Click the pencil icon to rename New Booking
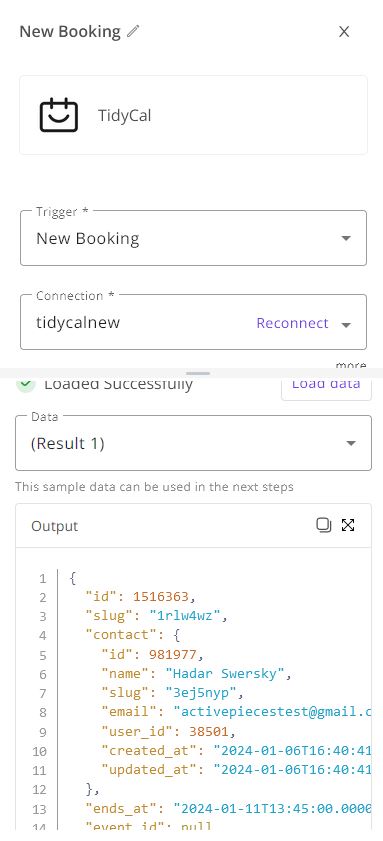The width and height of the screenshot is (383, 841). tap(133, 31)
